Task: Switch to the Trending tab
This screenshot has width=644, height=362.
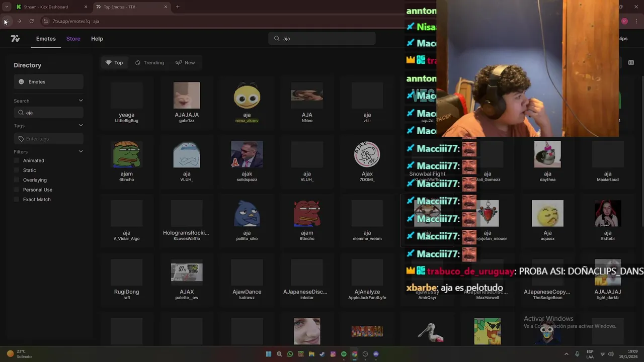Action: tap(149, 63)
